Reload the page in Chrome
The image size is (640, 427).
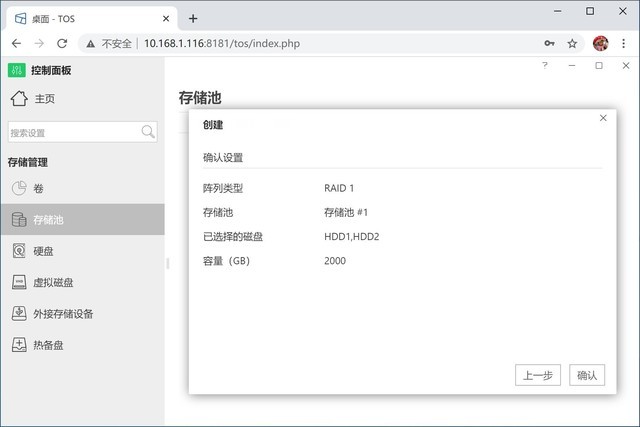point(62,43)
